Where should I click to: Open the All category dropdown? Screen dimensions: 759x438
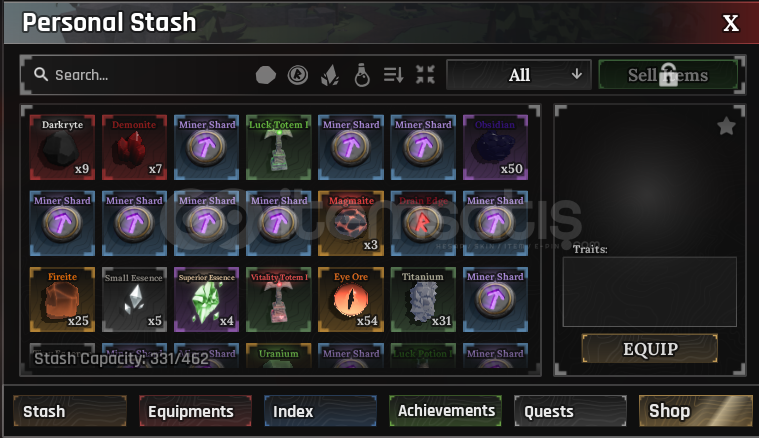(519, 75)
